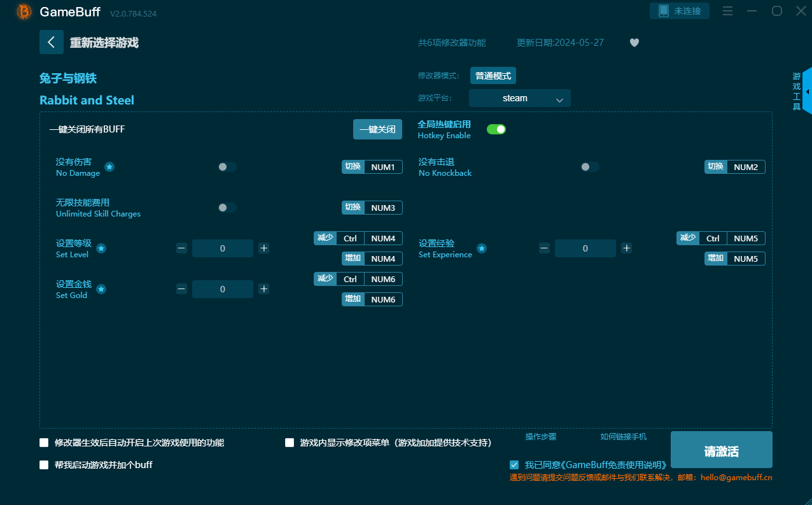Viewport: 812px width, 505px height.
Task: Open the steam platform dropdown
Action: pos(519,98)
